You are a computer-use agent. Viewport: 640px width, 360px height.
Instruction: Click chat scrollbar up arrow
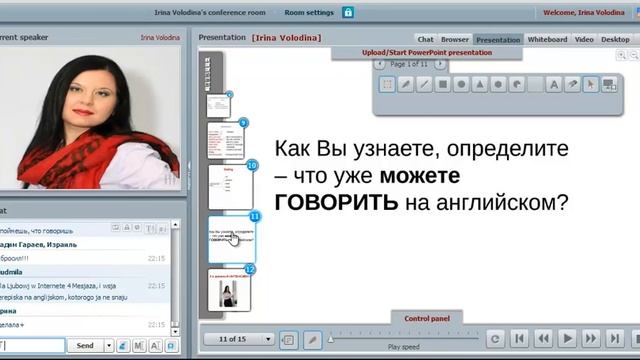175,224
